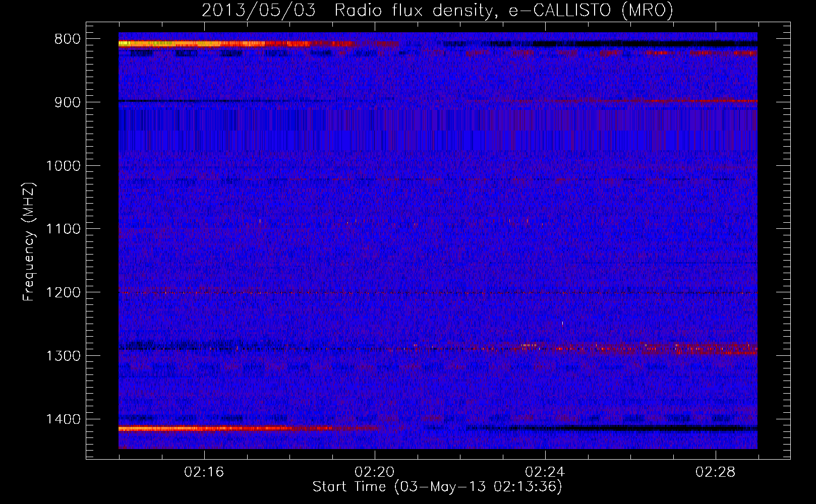Select the 900 frequency axis label
Image resolution: width=816 pixels, height=504 pixels.
tap(68, 102)
